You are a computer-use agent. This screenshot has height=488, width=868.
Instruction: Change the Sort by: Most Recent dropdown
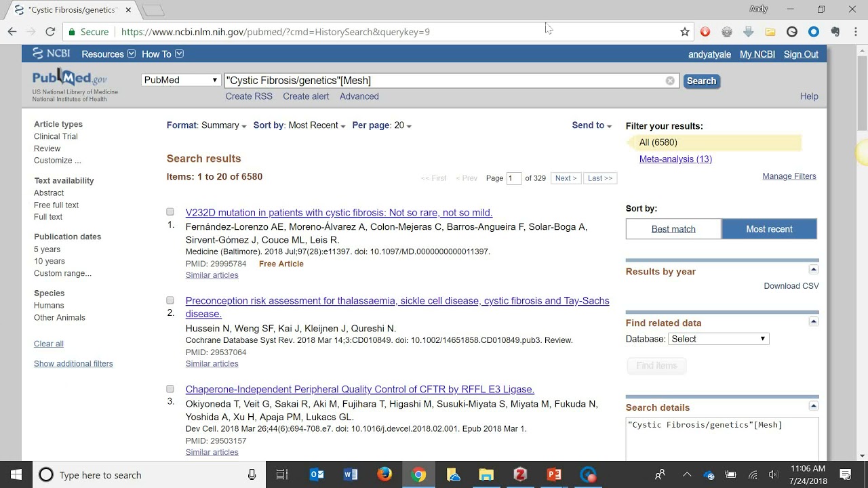pyautogui.click(x=300, y=125)
